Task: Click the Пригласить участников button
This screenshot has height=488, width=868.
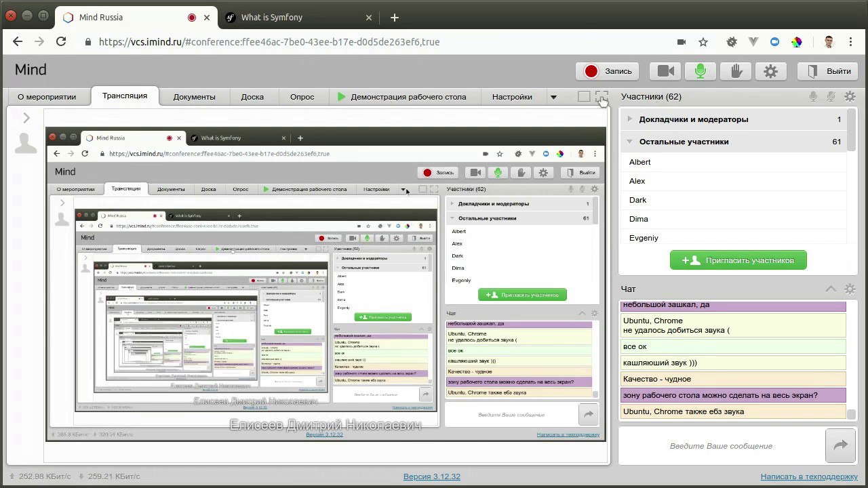Action: tap(738, 260)
